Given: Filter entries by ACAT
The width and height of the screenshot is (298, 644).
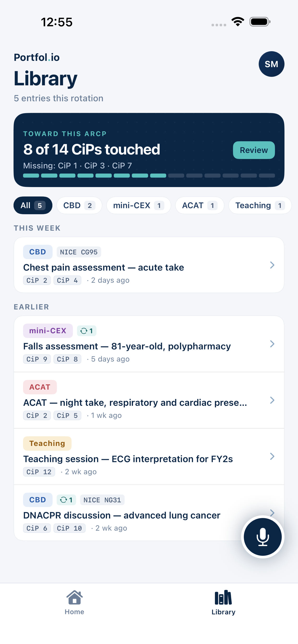Looking at the screenshot, I should 200,205.
